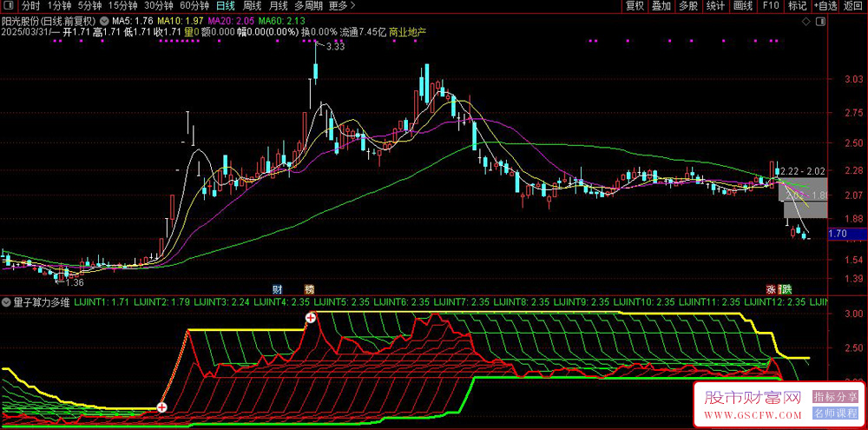Open the 量子算力多维 indicator dropdown

point(6,302)
